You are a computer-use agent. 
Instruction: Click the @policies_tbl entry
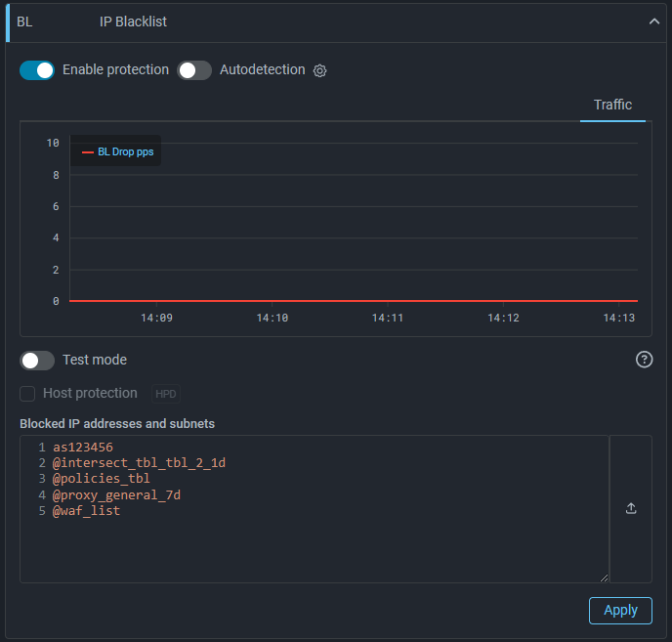click(102, 479)
